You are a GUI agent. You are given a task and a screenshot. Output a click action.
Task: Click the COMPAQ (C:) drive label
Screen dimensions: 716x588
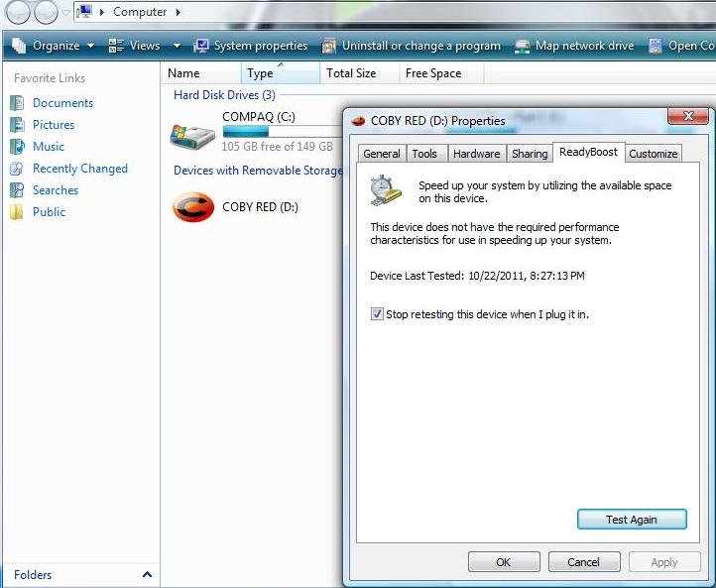tap(259, 117)
